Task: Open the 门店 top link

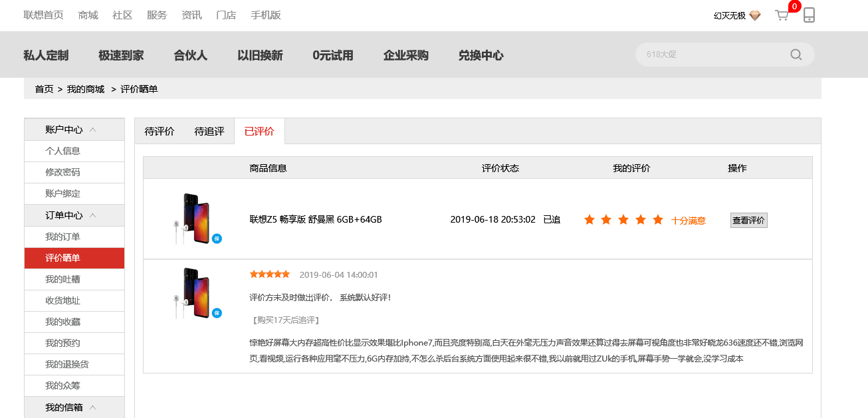Action: coord(226,15)
